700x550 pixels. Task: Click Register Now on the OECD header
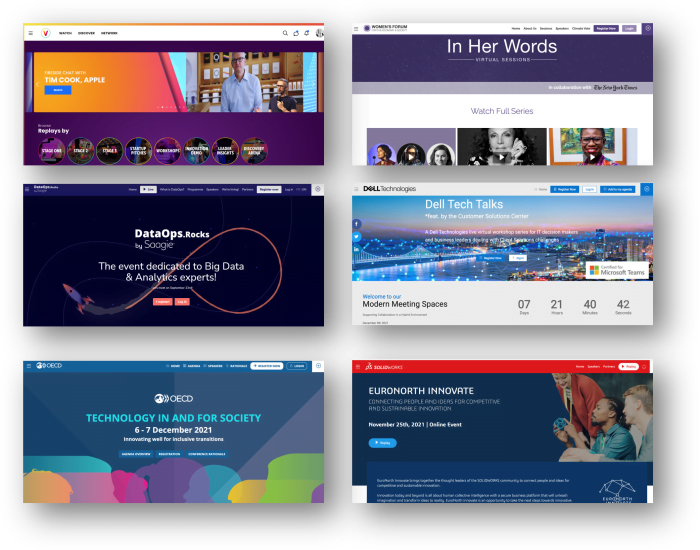[x=267, y=366]
